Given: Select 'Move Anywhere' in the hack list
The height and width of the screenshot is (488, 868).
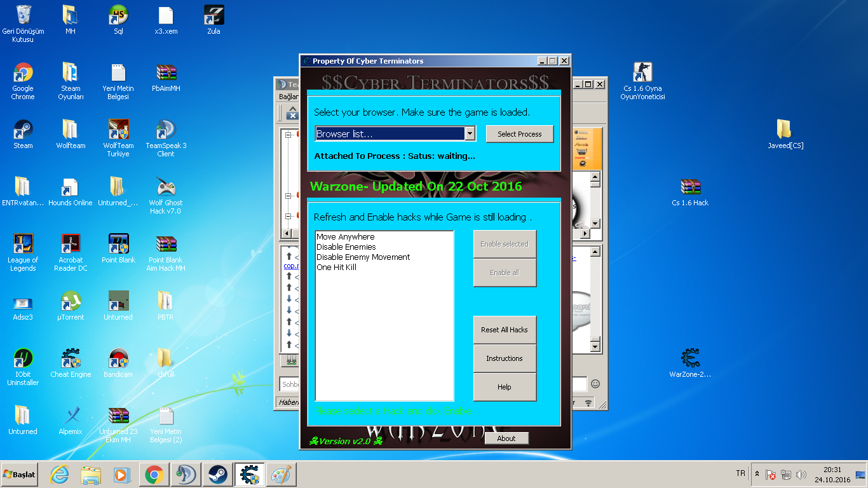Looking at the screenshot, I should pyautogui.click(x=346, y=237).
